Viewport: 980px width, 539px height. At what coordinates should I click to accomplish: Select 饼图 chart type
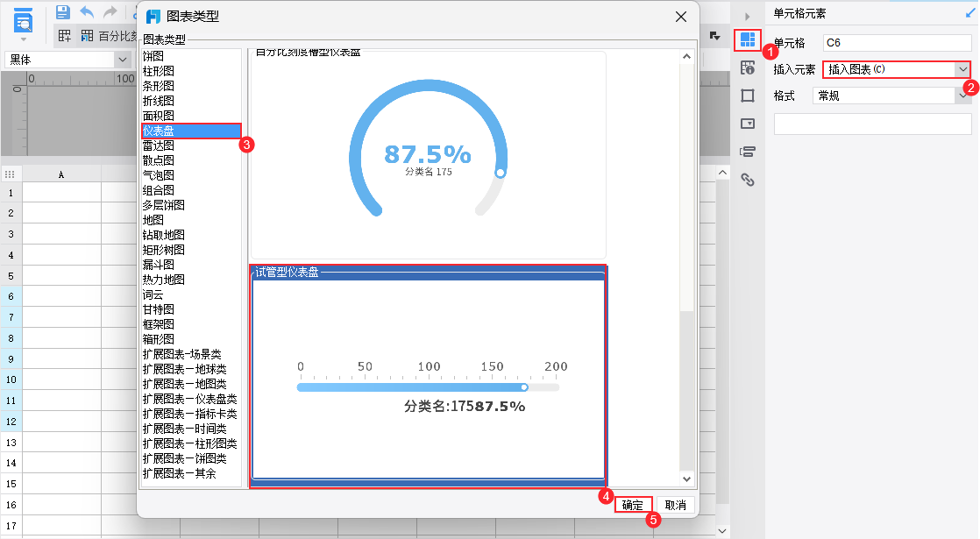click(x=153, y=56)
